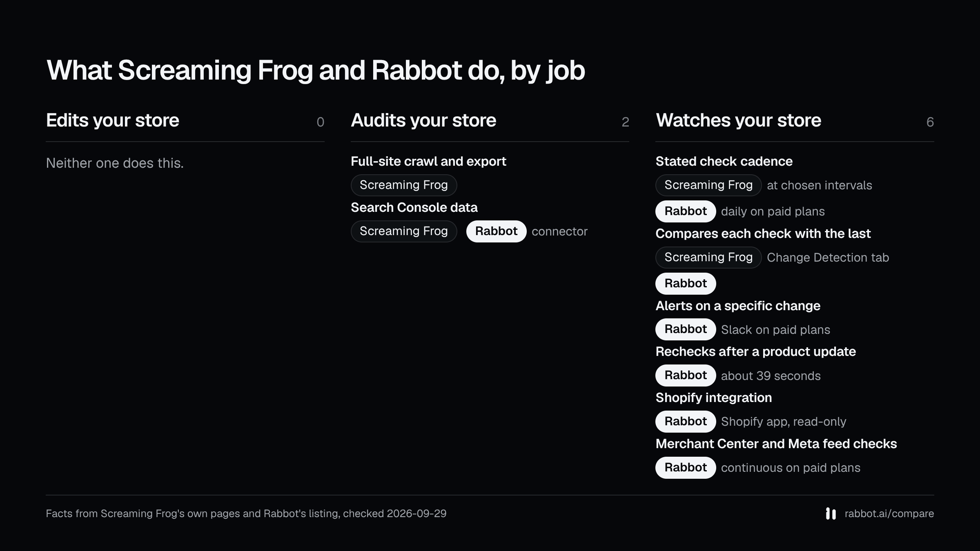Click the 'continuous on paid plans' note
Image resolution: width=980 pixels, height=551 pixels.
click(791, 468)
